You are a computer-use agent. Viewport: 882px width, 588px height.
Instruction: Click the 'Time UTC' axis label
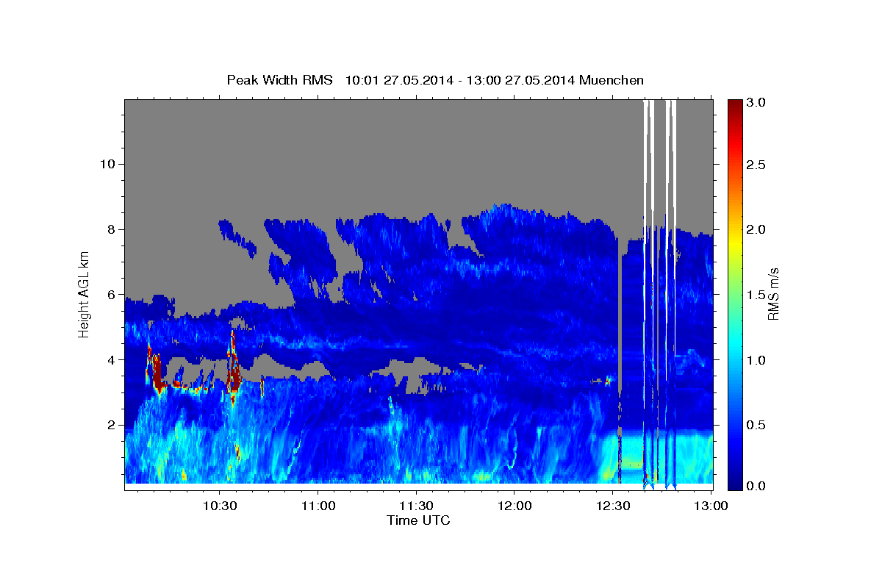point(418,521)
